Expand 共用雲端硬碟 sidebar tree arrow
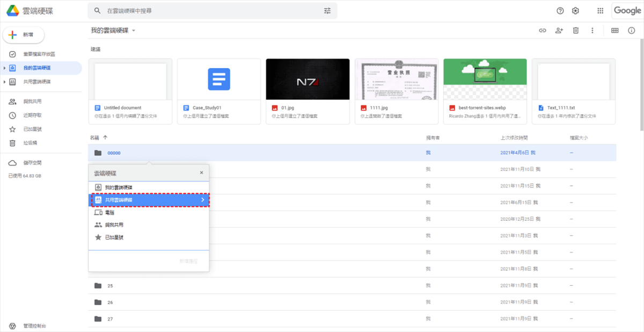 pyautogui.click(x=4, y=82)
